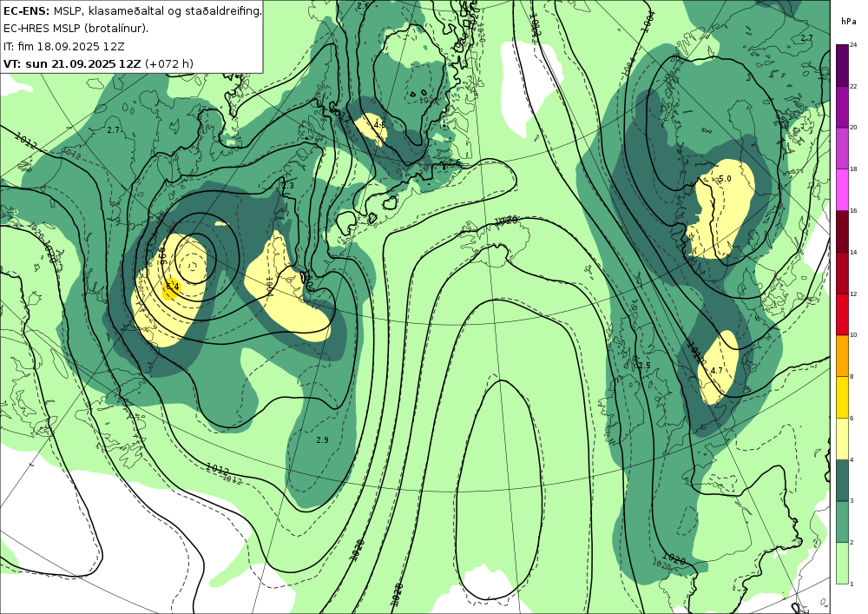Image resolution: width=868 pixels, height=614 pixels.
Task: Click the legend tick label '6'
Action: [x=852, y=418]
